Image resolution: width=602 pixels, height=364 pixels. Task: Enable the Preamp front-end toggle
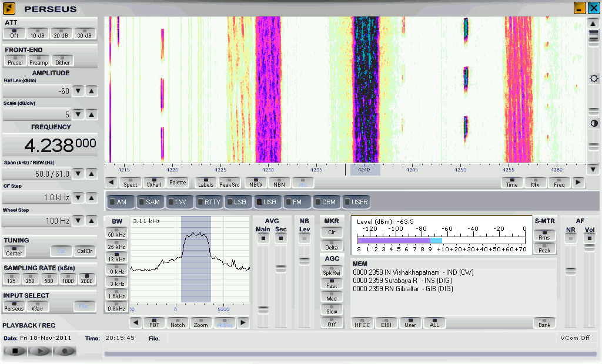pos(39,60)
